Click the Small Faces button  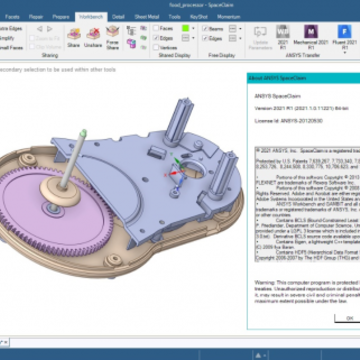pos(11,47)
